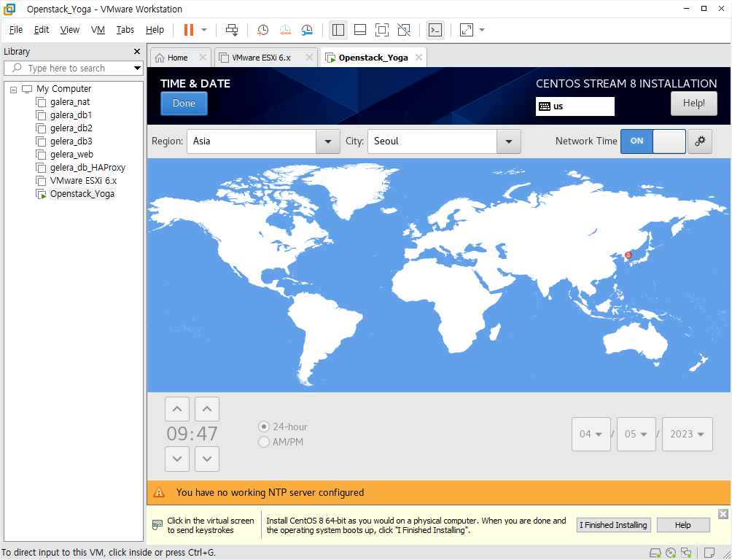Close the Openstack_Yoga tab
Image resolution: width=732 pixels, height=560 pixels.
coord(418,57)
